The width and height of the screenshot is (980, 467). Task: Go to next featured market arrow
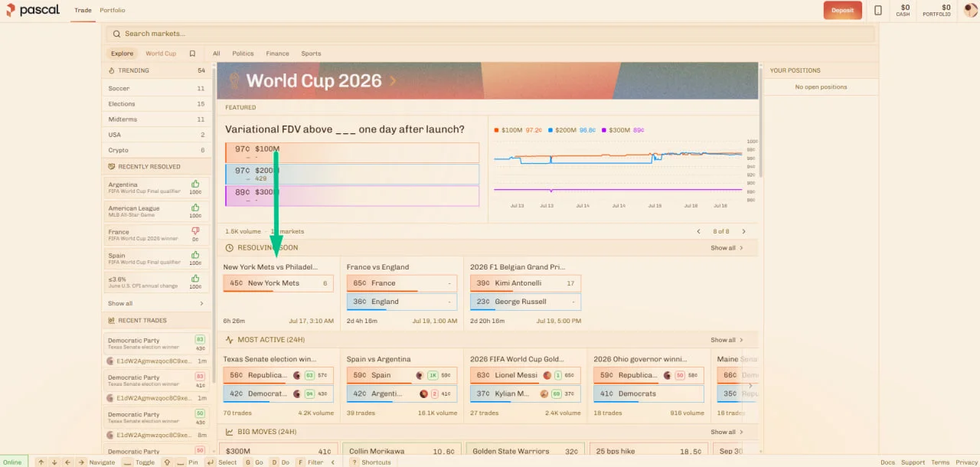743,231
